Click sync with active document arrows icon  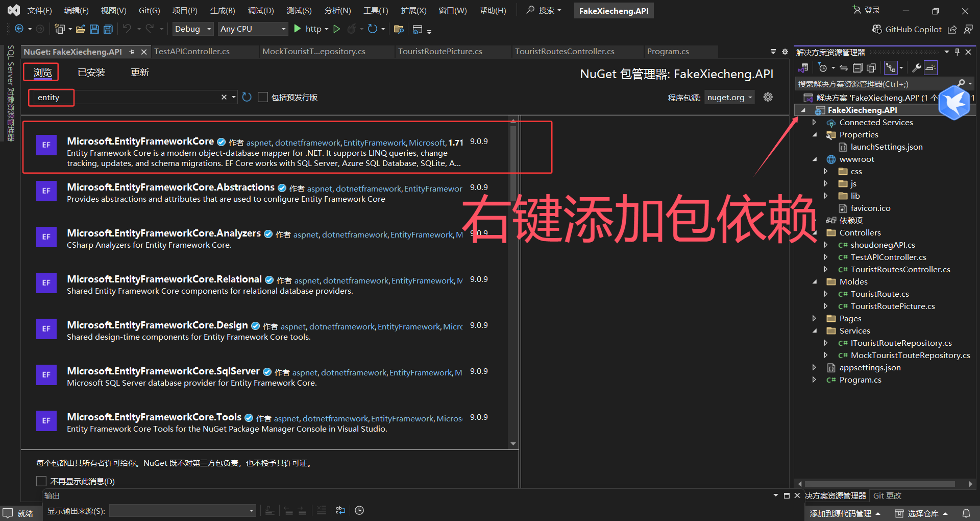(844, 68)
